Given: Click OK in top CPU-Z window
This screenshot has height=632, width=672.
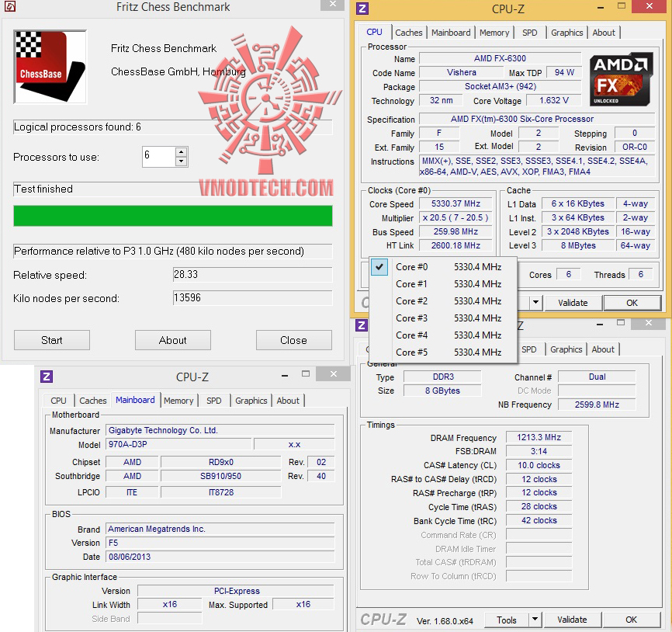Looking at the screenshot, I should coord(632,303).
